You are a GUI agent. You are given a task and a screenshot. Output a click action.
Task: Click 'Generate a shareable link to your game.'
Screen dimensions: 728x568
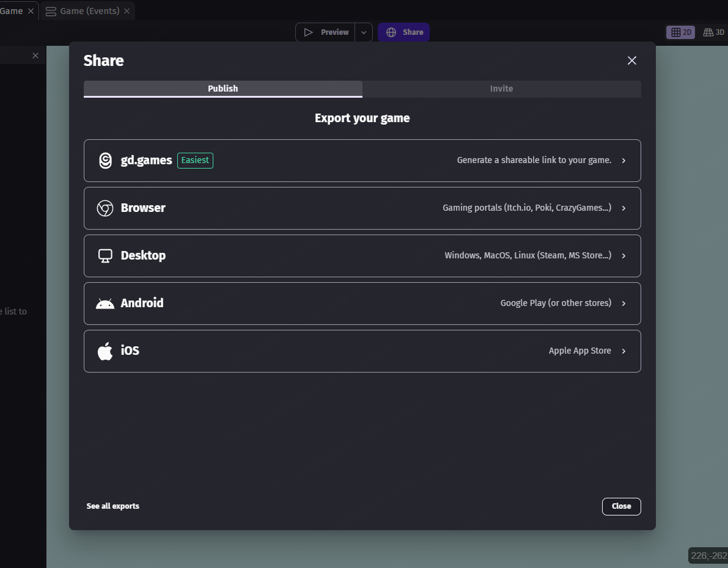534,161
